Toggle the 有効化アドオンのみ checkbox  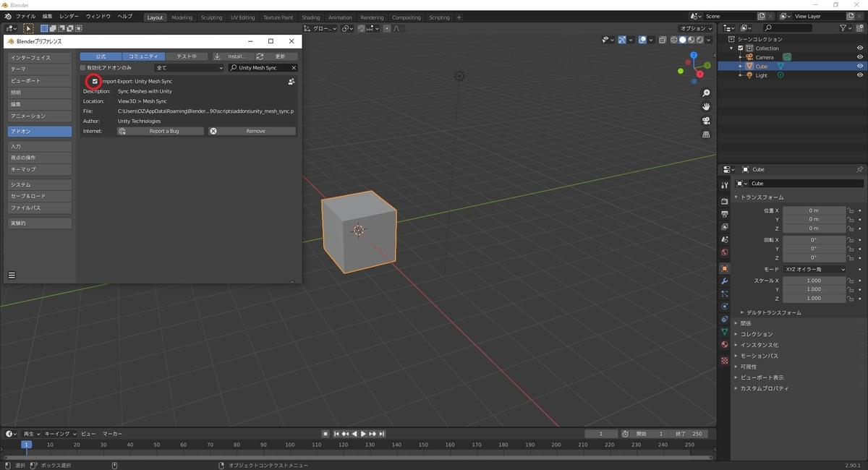pyautogui.click(x=83, y=68)
